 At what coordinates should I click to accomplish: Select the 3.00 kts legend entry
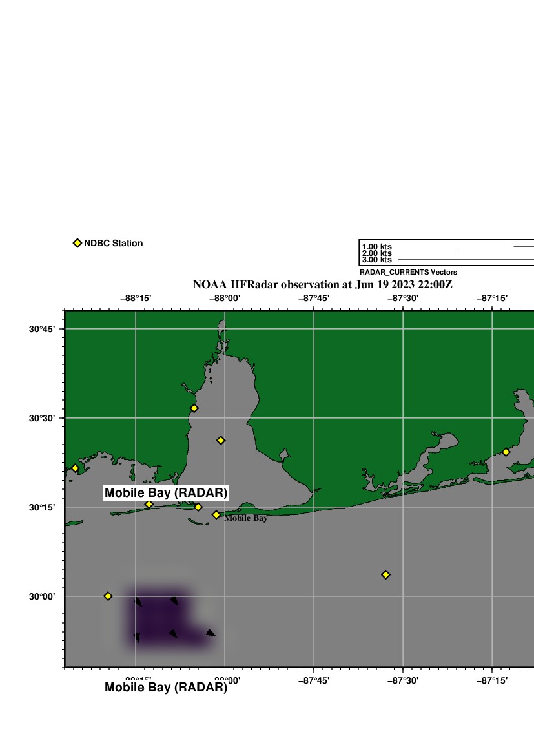376,260
